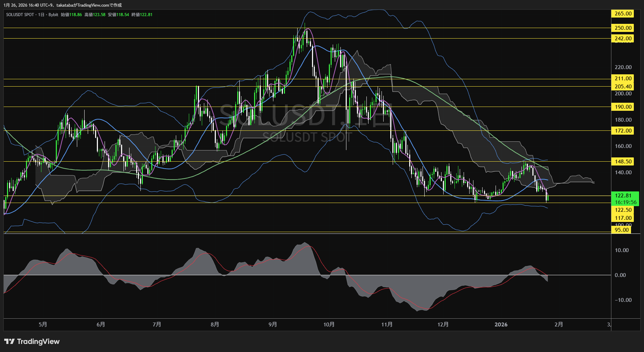Click the chart creation timestamp header text
Viewport: 644px width, 352px height.
pos(63,5)
